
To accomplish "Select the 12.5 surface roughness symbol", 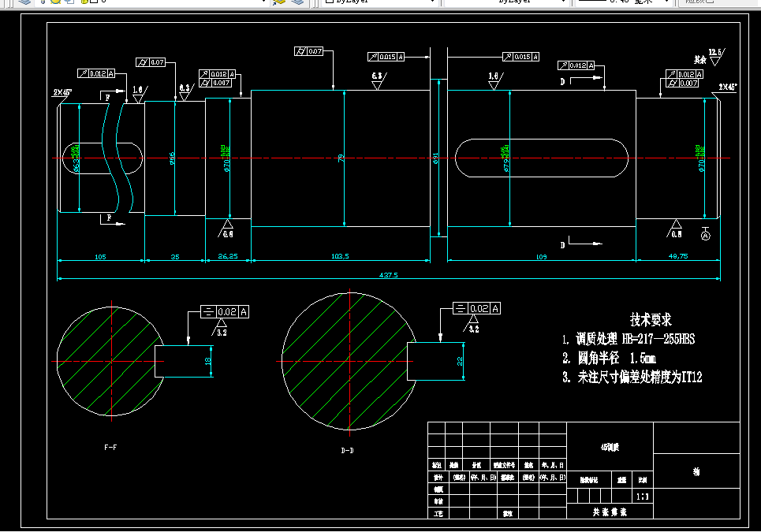I will point(714,55).
